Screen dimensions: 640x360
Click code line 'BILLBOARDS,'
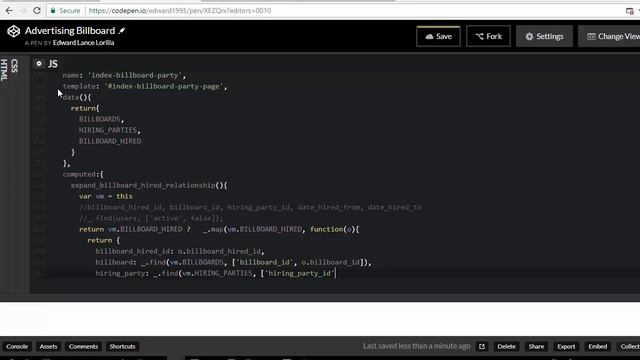pos(101,119)
